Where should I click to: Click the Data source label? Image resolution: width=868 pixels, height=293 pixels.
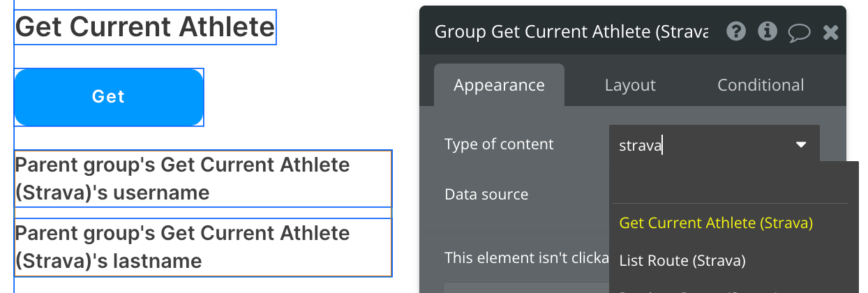pyautogui.click(x=486, y=194)
